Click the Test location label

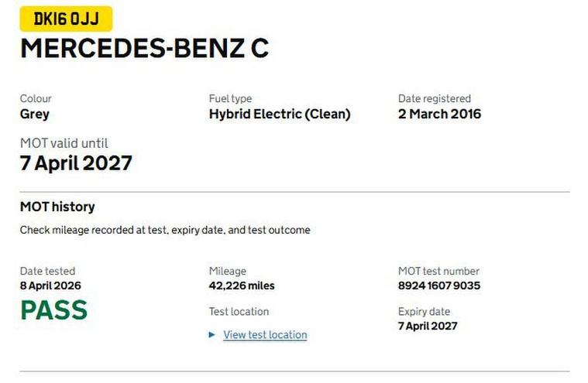point(239,312)
